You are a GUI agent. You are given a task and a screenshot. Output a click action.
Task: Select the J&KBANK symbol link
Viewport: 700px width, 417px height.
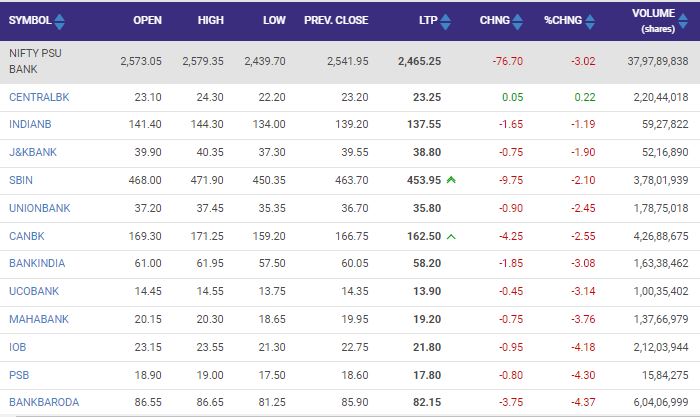(33, 152)
